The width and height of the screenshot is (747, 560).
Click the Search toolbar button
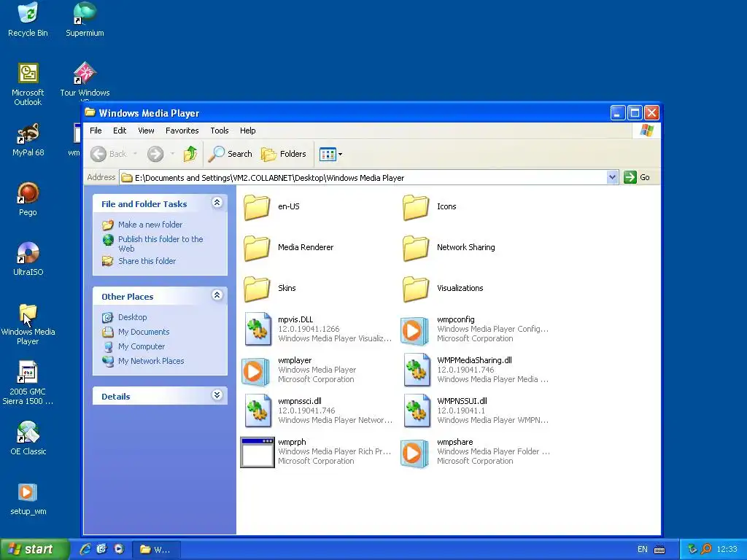230,154
